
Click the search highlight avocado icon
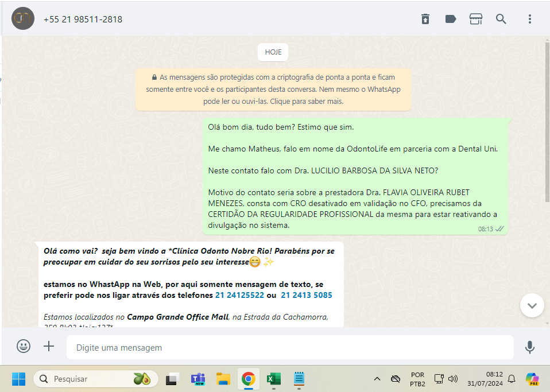click(x=142, y=379)
